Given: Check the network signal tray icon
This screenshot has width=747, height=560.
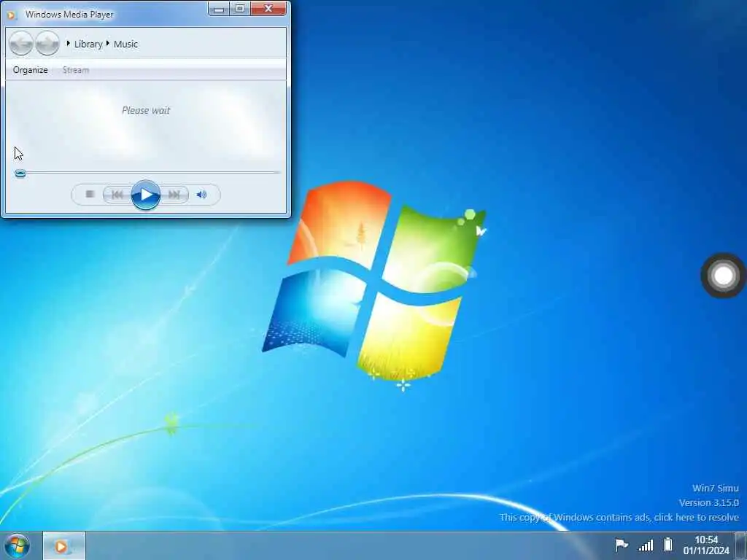Looking at the screenshot, I should coord(646,545).
